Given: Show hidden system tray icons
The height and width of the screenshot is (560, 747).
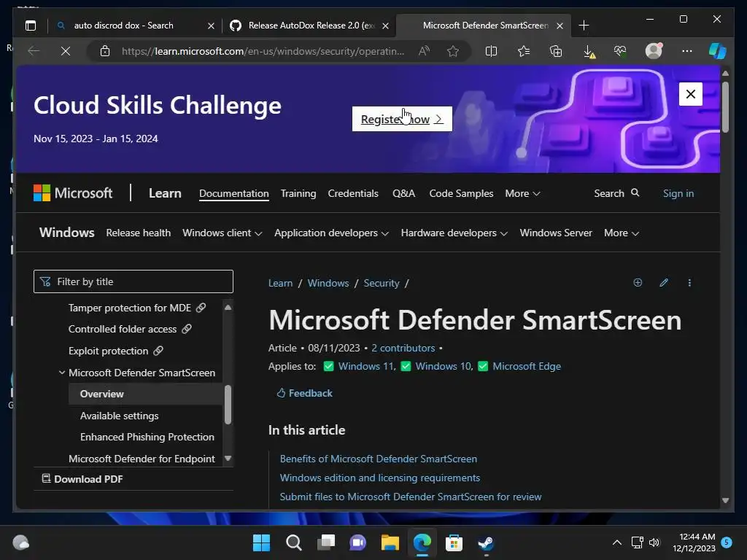Looking at the screenshot, I should 616,542.
